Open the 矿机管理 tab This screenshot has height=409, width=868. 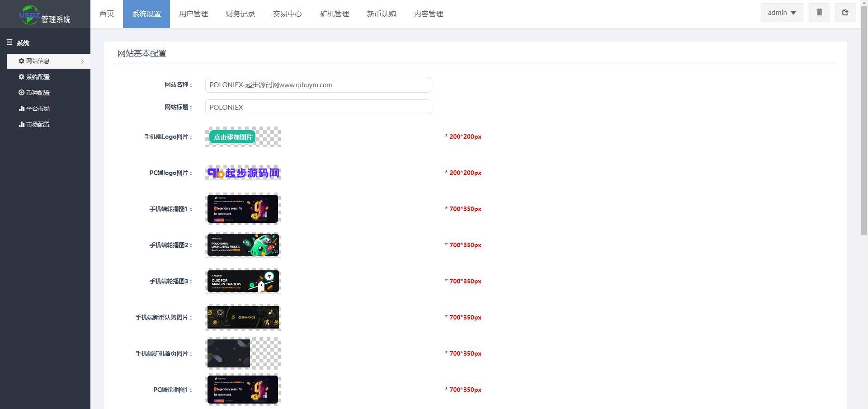click(335, 14)
